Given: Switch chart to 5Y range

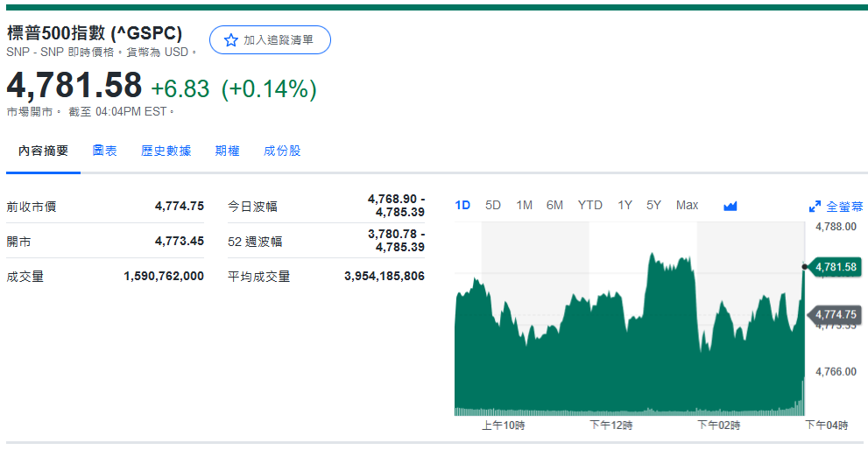Looking at the screenshot, I should tap(653, 205).
